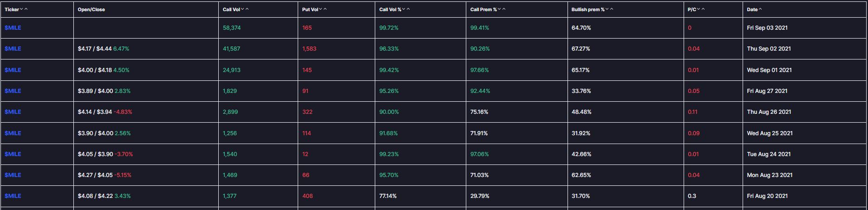
Task: Open $MILE ticker for Aug 26 2021
Action: pyautogui.click(x=13, y=112)
